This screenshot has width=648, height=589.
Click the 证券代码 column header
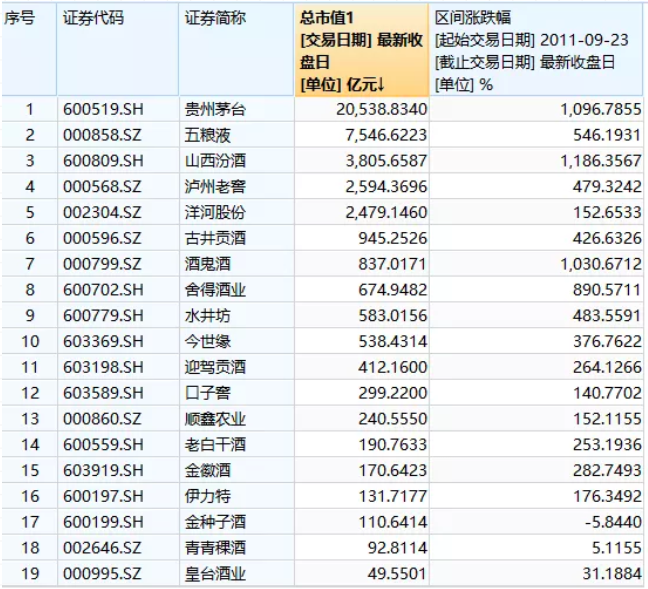coord(118,50)
